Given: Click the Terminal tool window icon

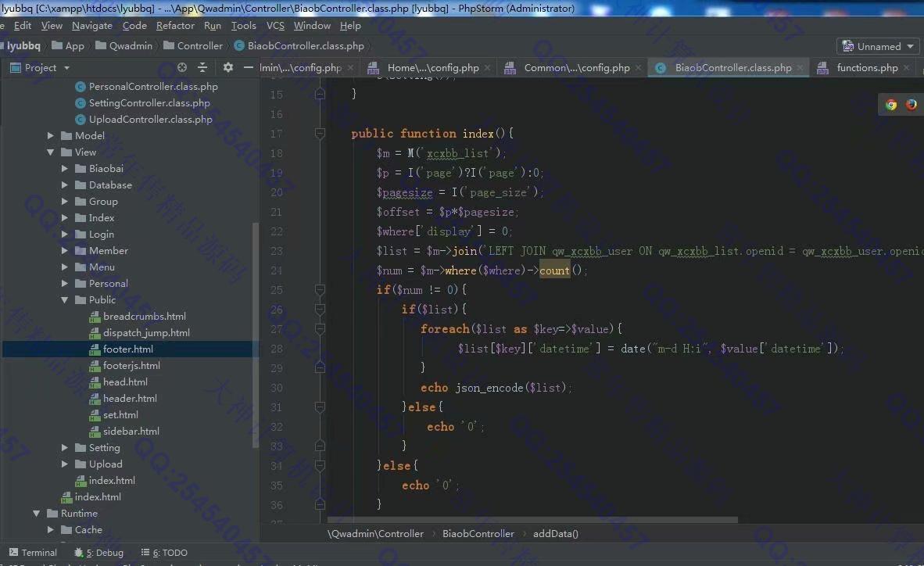Looking at the screenshot, I should (x=13, y=553).
